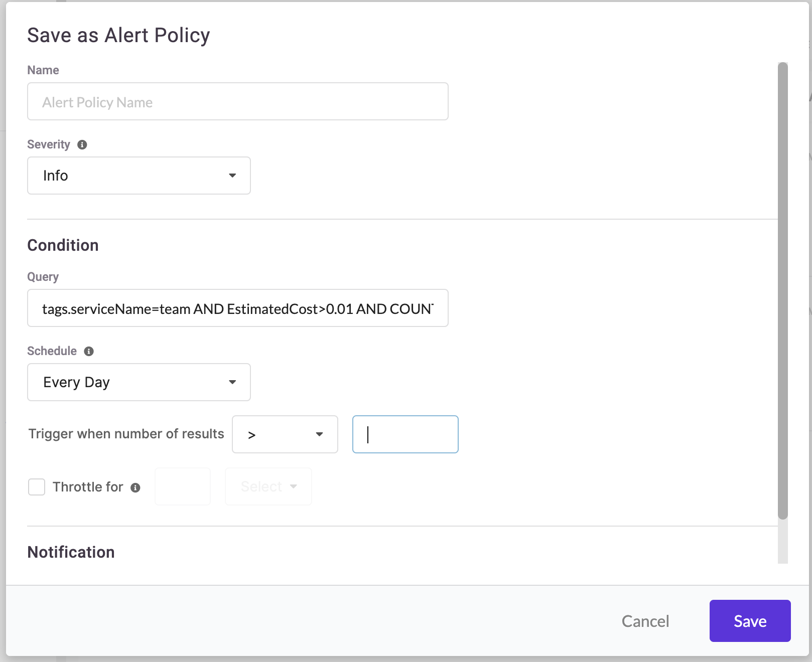Click the Condition section heading
The height and width of the screenshot is (662, 812).
tap(63, 245)
